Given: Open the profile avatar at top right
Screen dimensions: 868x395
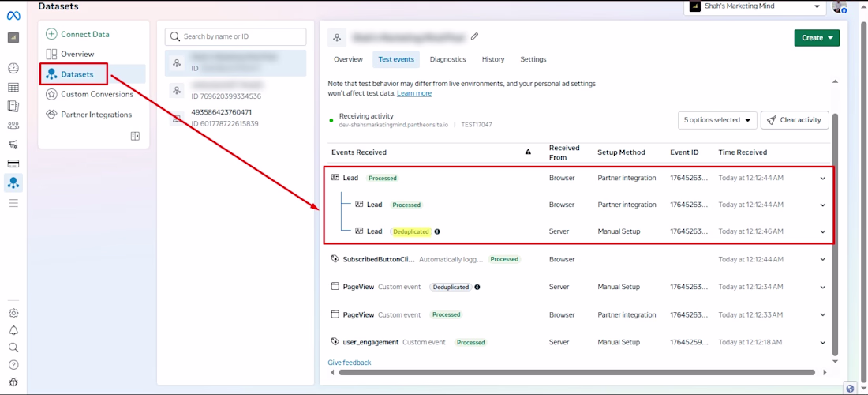Looking at the screenshot, I should pyautogui.click(x=840, y=6).
